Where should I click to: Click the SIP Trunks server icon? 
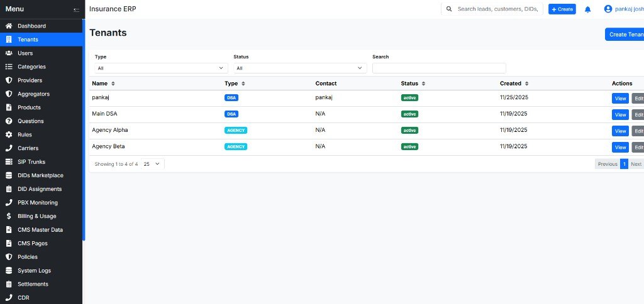9,161
